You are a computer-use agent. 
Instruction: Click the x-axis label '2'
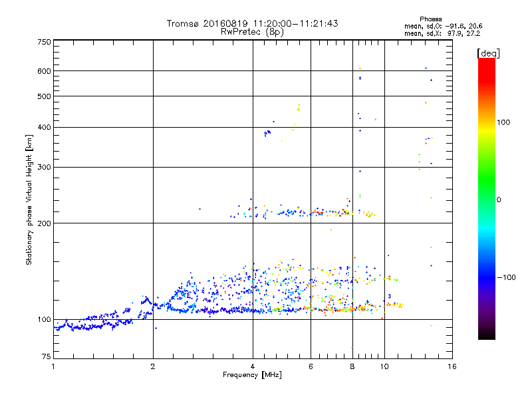(153, 366)
